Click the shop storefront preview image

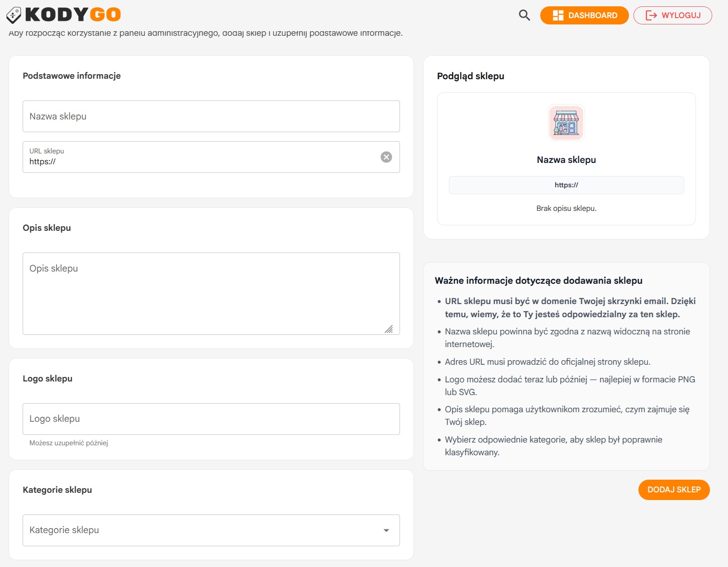point(566,123)
